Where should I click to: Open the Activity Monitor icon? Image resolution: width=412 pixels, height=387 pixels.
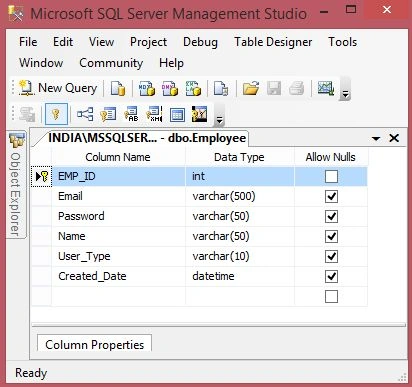[x=326, y=88]
